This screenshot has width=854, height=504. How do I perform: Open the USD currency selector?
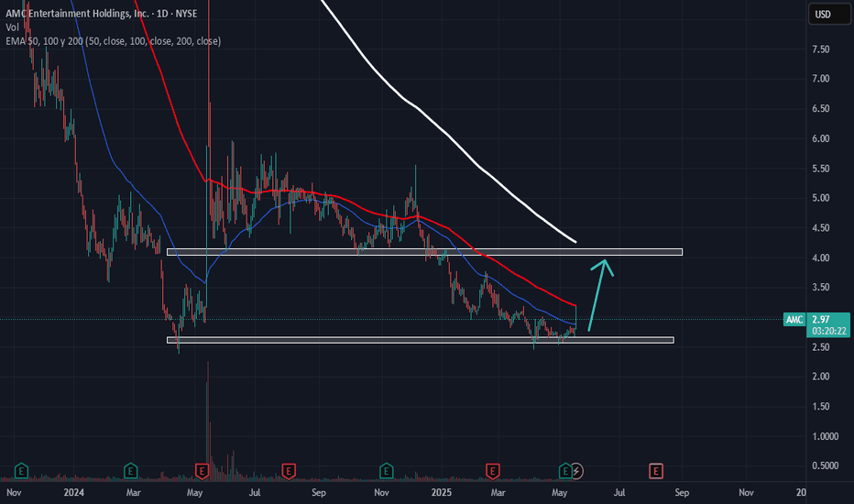click(829, 14)
